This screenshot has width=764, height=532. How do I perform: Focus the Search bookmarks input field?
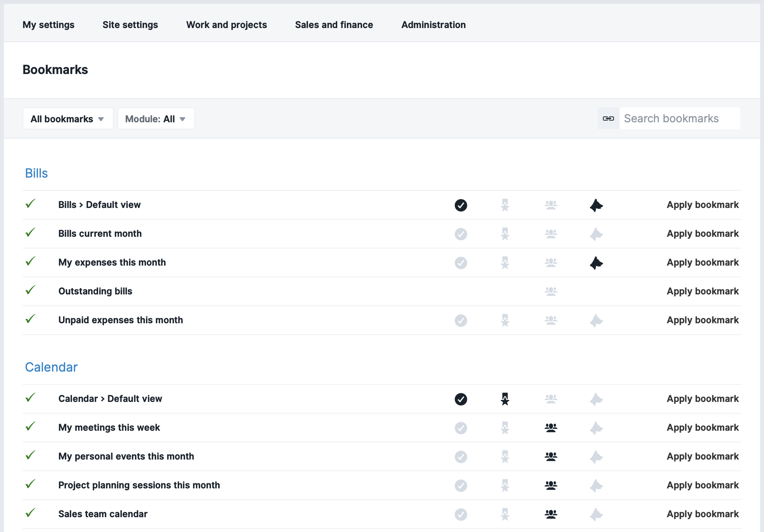[x=680, y=118]
